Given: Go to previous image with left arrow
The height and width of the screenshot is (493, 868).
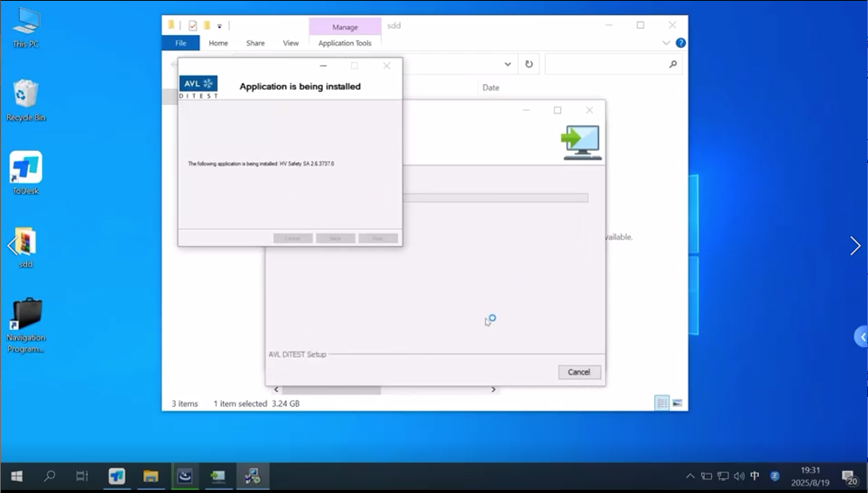Looking at the screenshot, I should click(x=12, y=246).
